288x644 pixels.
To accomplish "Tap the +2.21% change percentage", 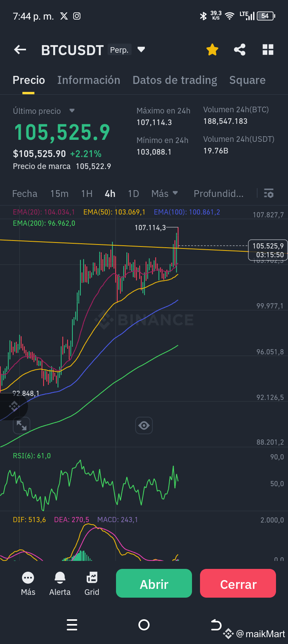I will click(86, 154).
